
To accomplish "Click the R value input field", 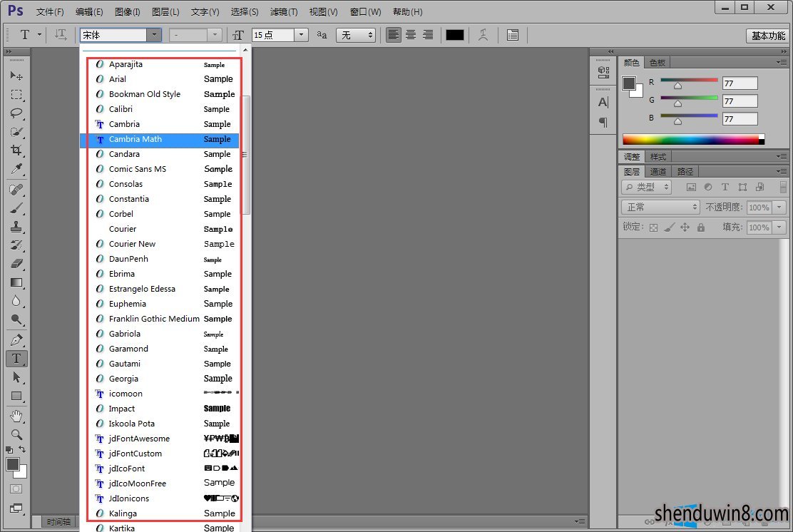I will (740, 83).
